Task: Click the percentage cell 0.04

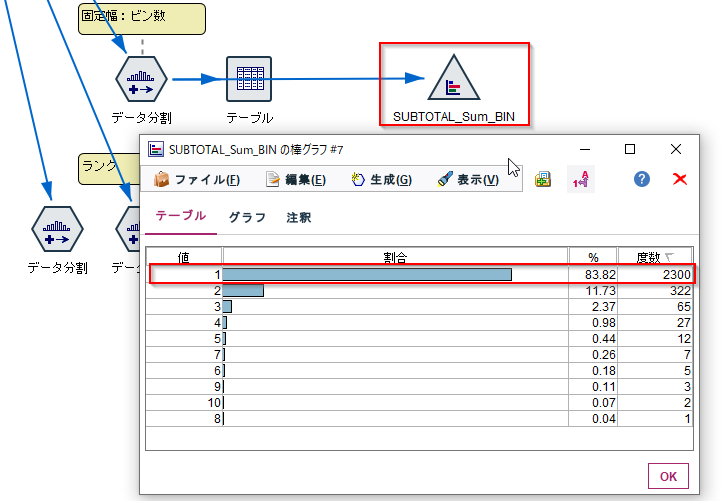Action: [x=593, y=418]
